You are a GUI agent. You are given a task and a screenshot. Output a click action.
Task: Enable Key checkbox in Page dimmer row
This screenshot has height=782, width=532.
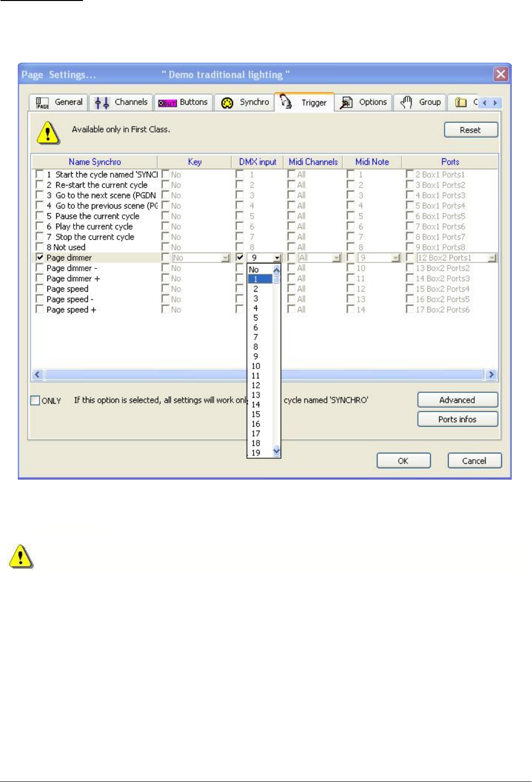click(x=166, y=257)
